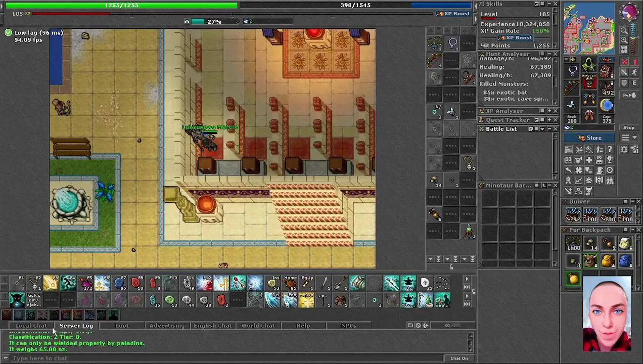Go up a container in Minotaur Backpack

pyautogui.click(x=543, y=185)
